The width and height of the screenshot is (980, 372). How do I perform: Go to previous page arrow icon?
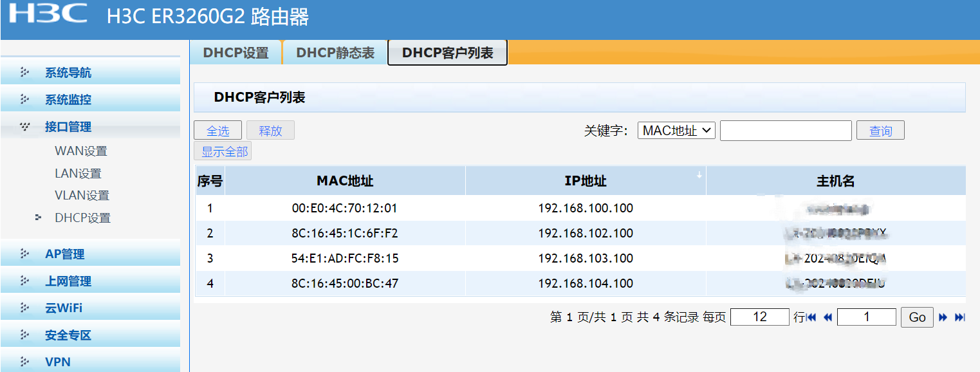point(827,317)
